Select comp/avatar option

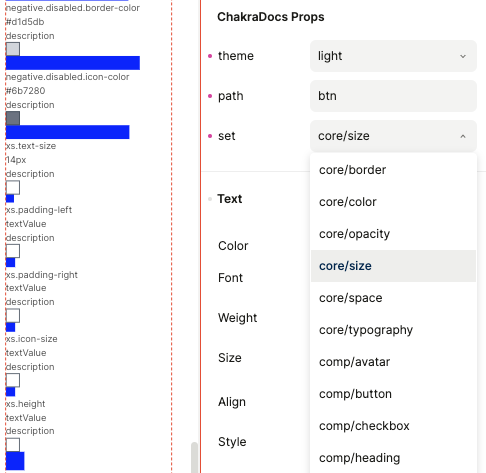point(393,362)
